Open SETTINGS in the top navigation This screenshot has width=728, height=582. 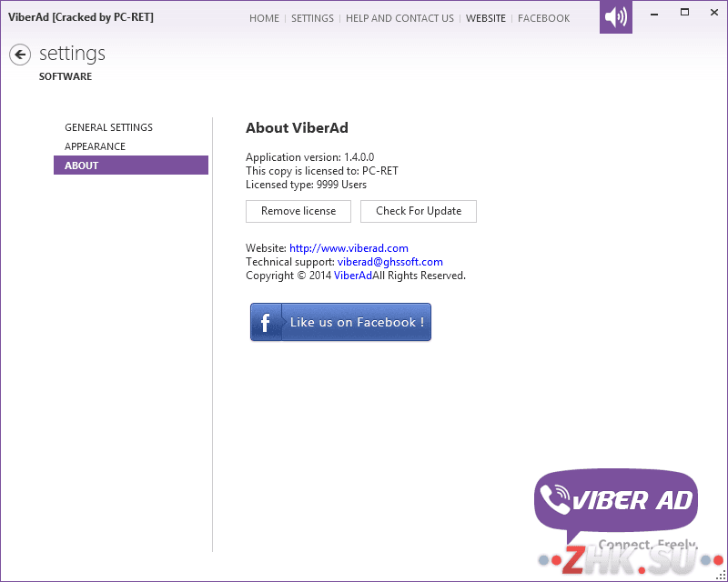tap(312, 18)
